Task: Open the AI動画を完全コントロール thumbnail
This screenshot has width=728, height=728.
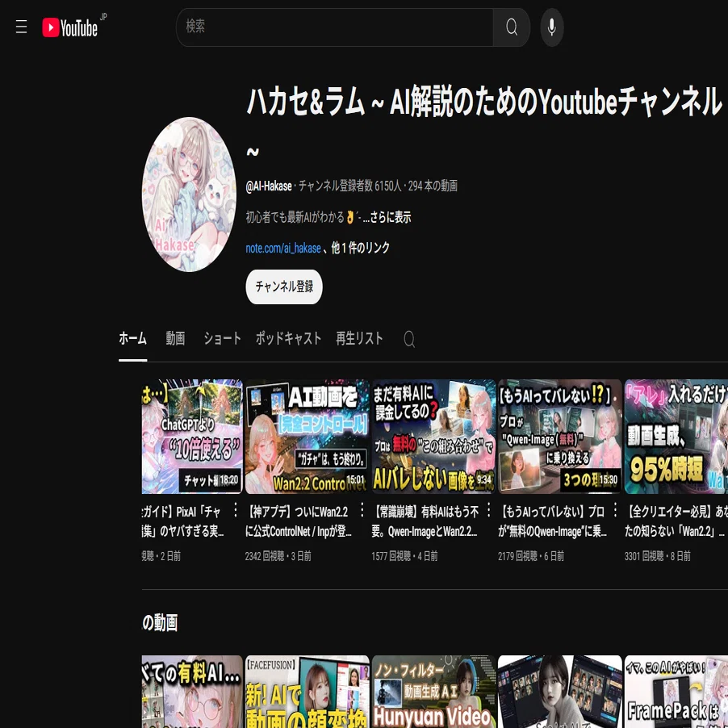Action: (307, 437)
